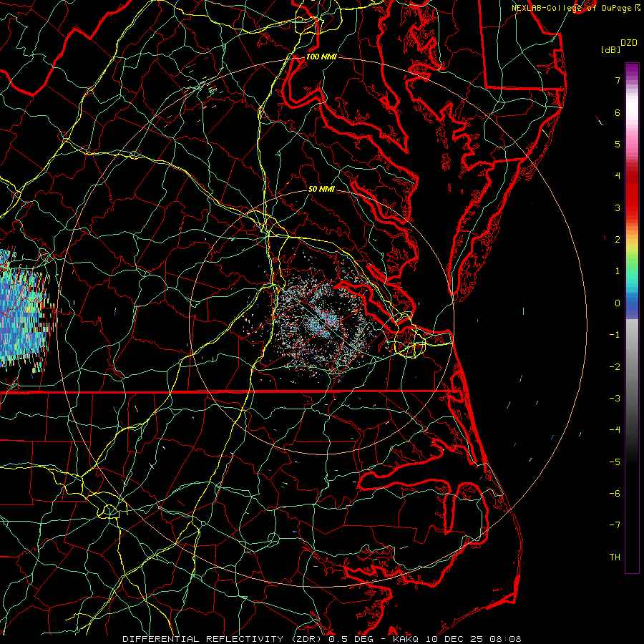644x644 pixels.
Task: Click the 3 dB scale label
Action: (x=618, y=208)
